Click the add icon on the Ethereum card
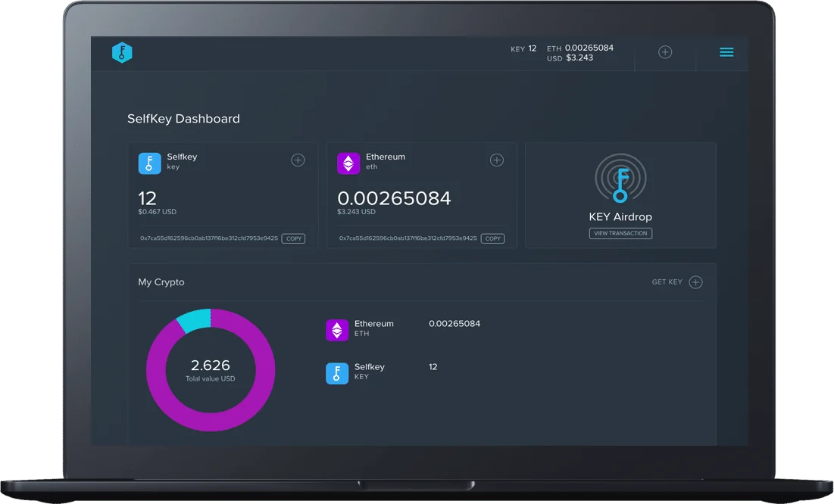The height and width of the screenshot is (504, 834). point(497,160)
